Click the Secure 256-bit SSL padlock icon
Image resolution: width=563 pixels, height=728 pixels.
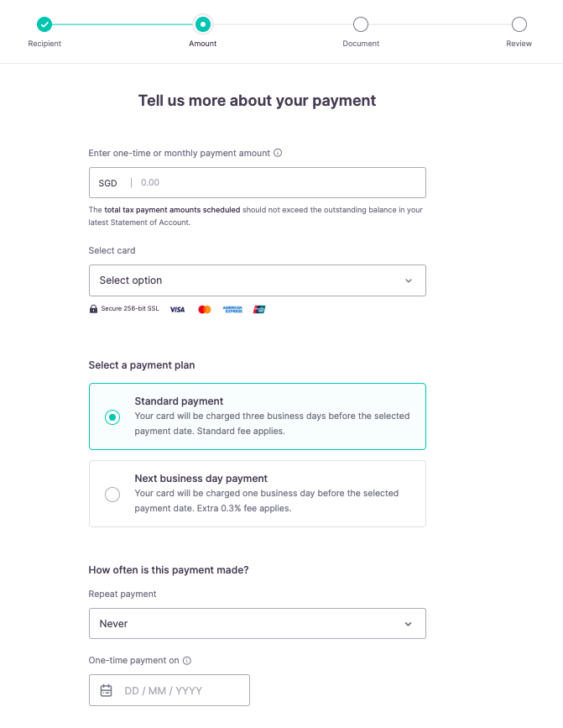tap(94, 310)
